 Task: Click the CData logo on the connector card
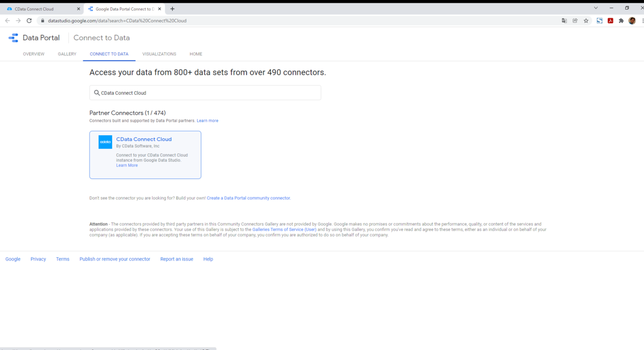105,142
